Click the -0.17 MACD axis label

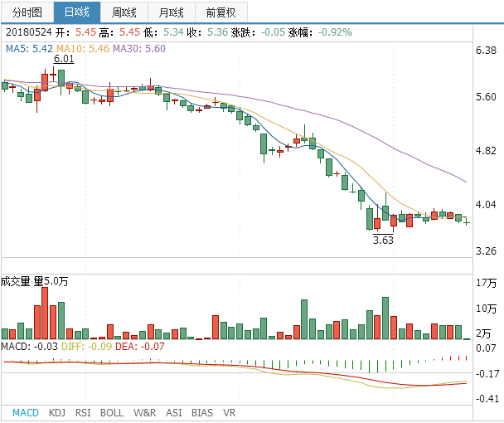point(487,374)
